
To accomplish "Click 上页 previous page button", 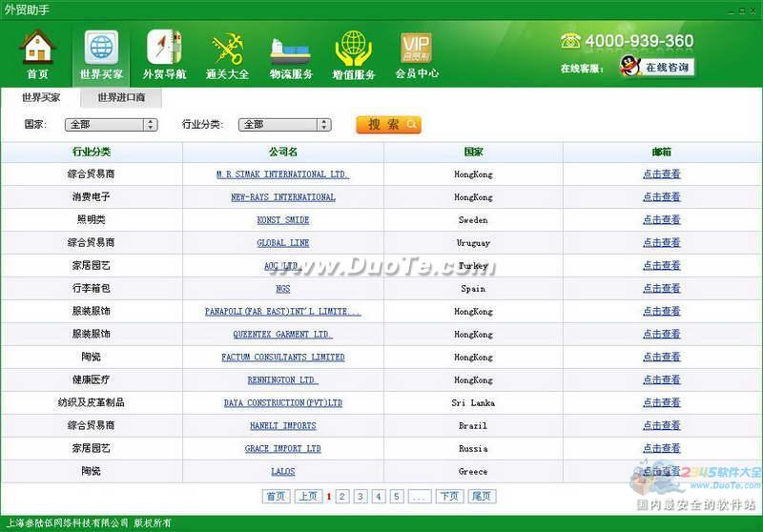I will tap(308, 496).
